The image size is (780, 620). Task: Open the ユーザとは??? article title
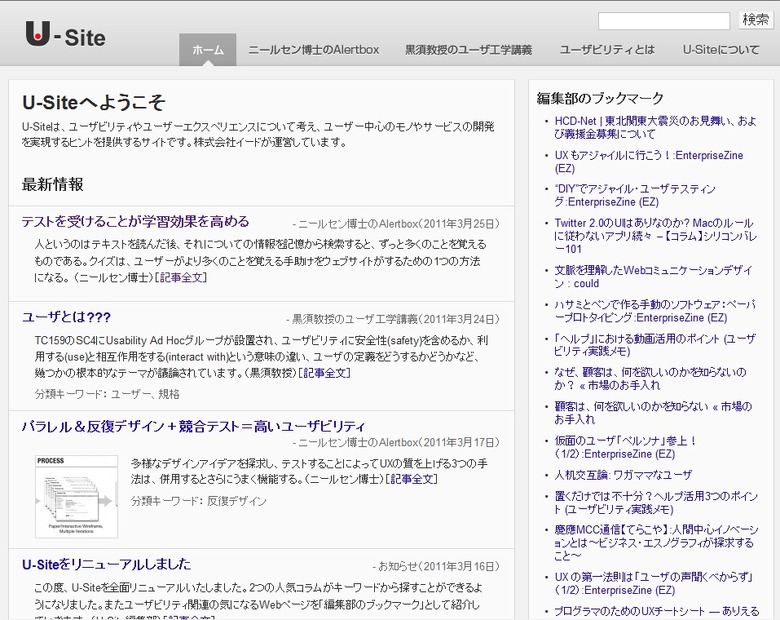pos(66,317)
